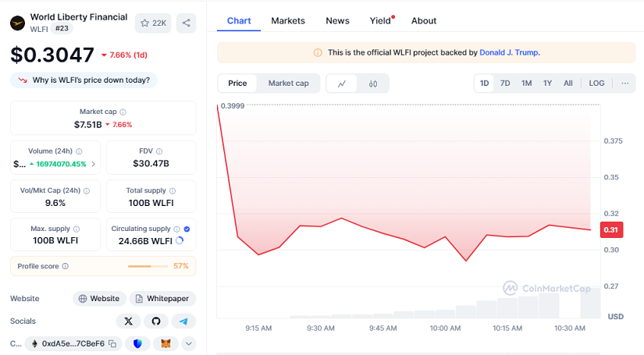Select the Market cap chart toggle
The height and width of the screenshot is (355, 644).
click(x=288, y=83)
